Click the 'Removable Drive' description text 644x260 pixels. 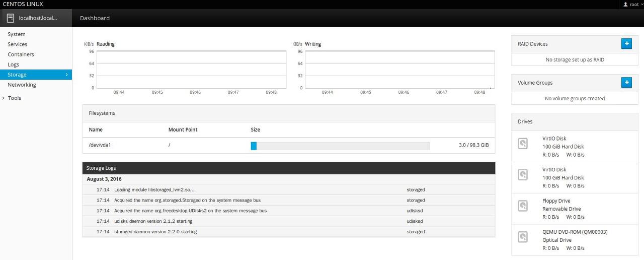click(x=561, y=209)
